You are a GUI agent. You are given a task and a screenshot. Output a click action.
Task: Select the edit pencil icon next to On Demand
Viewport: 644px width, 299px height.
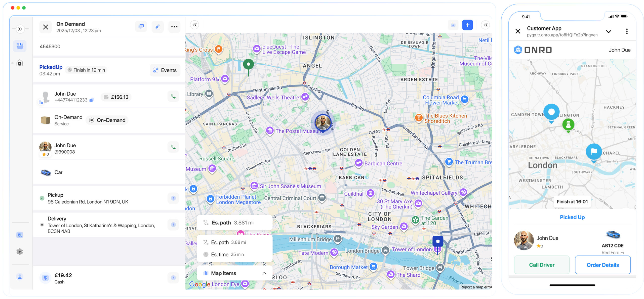click(x=157, y=26)
